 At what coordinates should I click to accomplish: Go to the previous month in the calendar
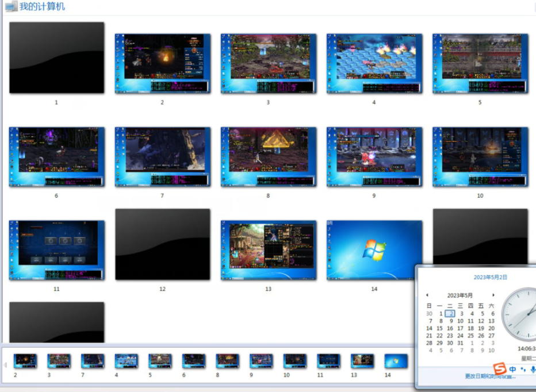[427, 295]
